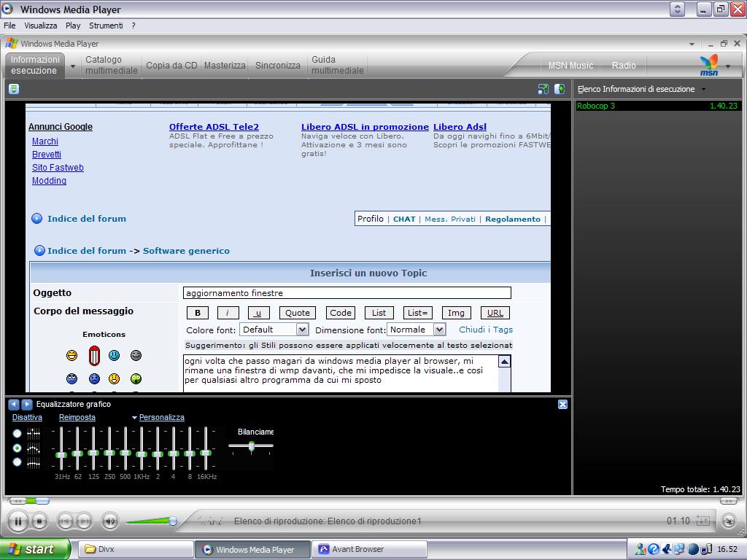Expand the Informazioni esecuzione tab arrow

tap(73, 66)
